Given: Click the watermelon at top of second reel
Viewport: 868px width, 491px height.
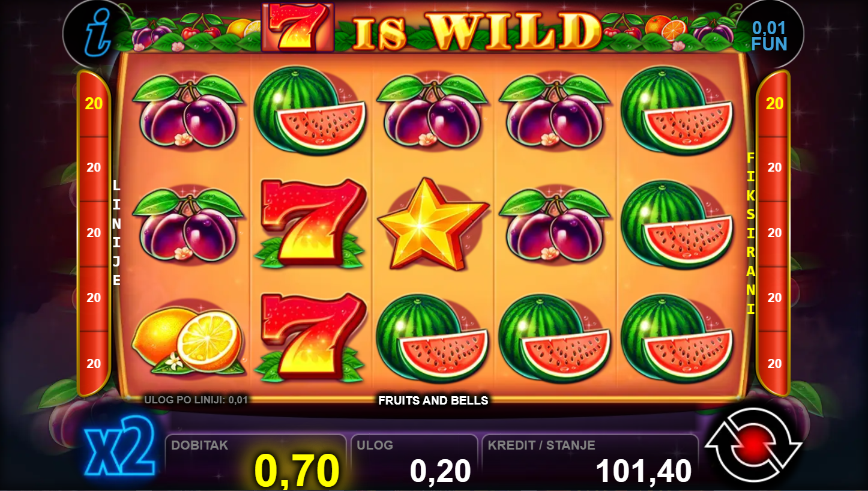Looking at the screenshot, I should (310, 110).
